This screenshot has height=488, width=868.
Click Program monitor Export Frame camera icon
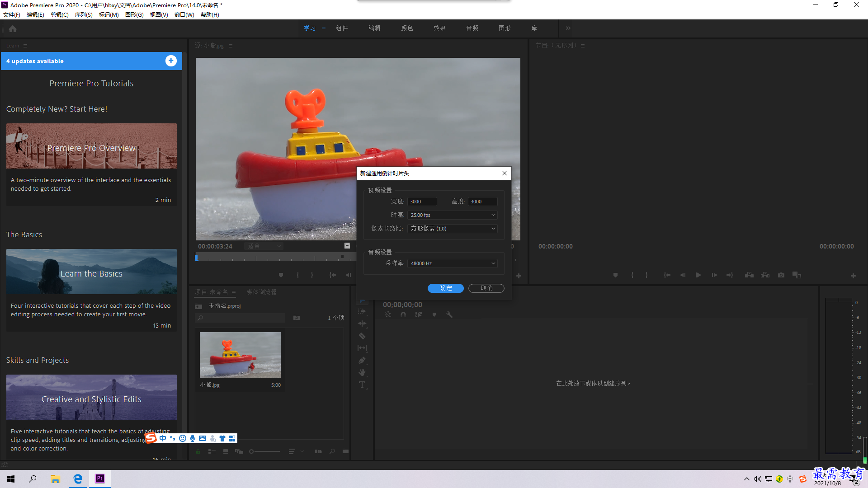[781, 275]
